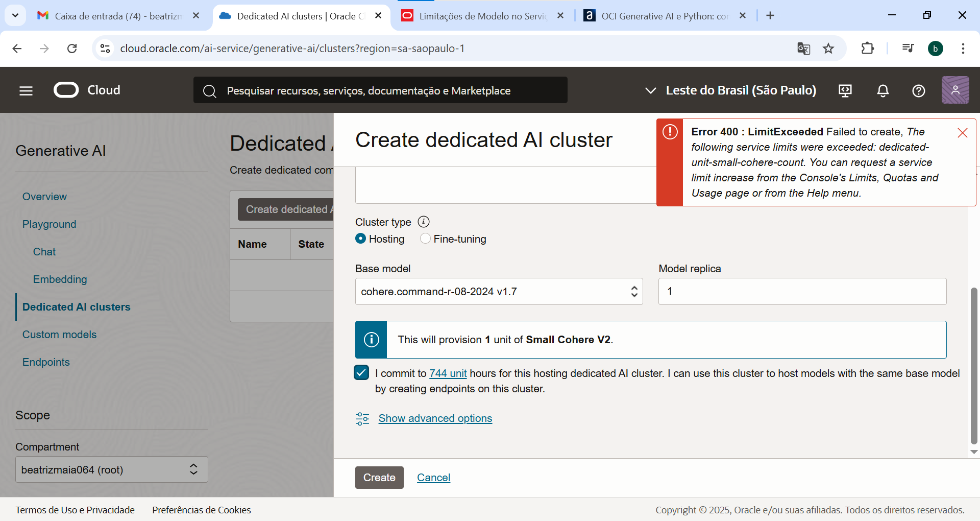This screenshot has height=521, width=980.
Task: Expand Show advanced options
Action: (435, 418)
